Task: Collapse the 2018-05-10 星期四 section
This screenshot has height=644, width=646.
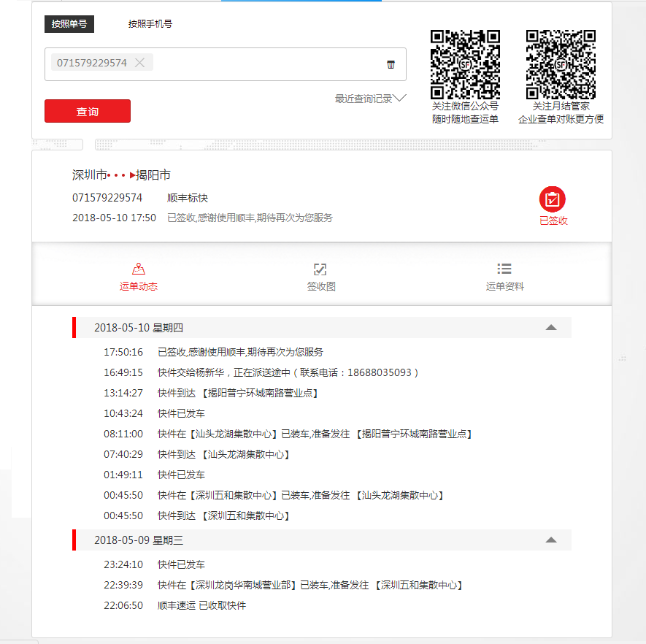Action: 551,328
